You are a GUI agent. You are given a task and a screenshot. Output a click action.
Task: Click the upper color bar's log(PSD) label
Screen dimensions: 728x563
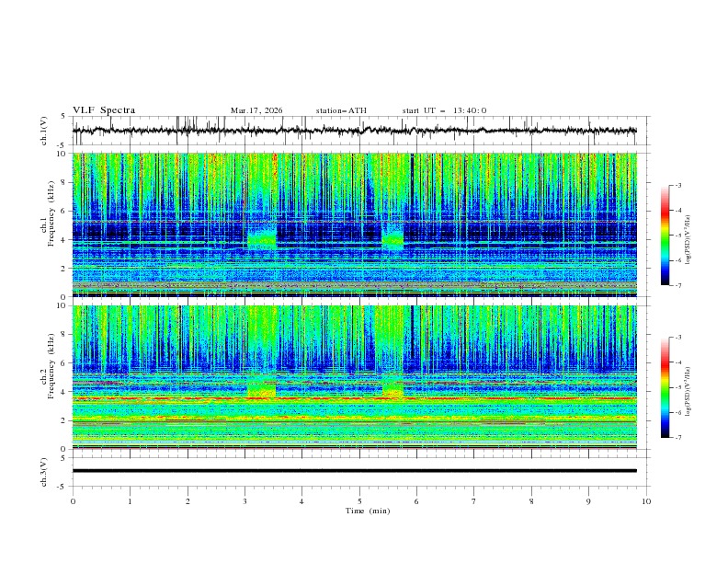coord(688,240)
